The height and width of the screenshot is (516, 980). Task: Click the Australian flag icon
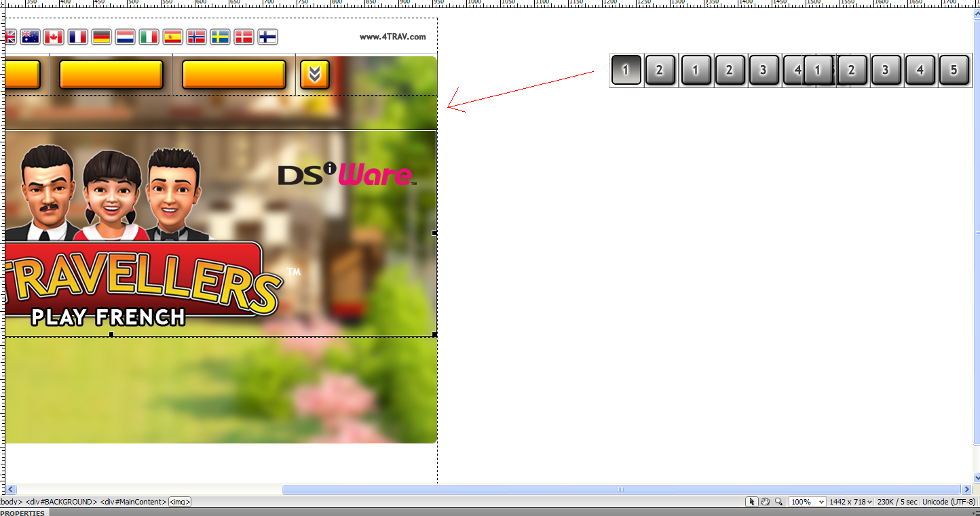tap(30, 37)
